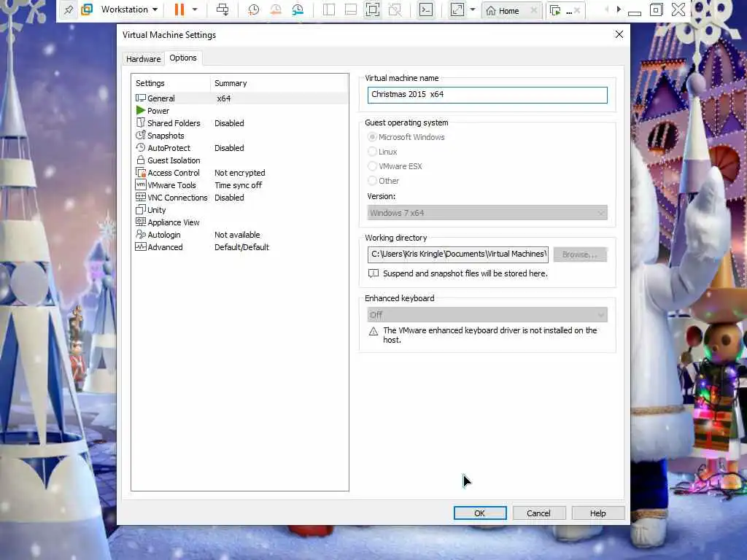Open the Enhanced keyboard dropdown
This screenshot has width=747, height=560.
tap(487, 315)
